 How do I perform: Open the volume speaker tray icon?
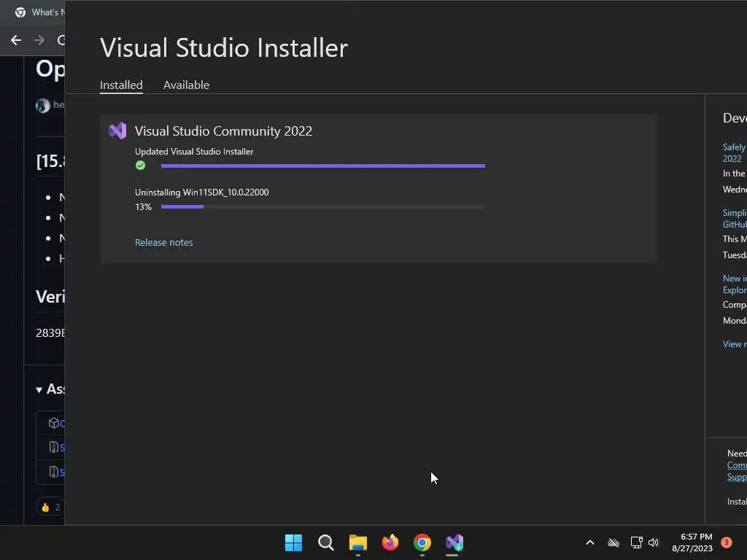654,542
